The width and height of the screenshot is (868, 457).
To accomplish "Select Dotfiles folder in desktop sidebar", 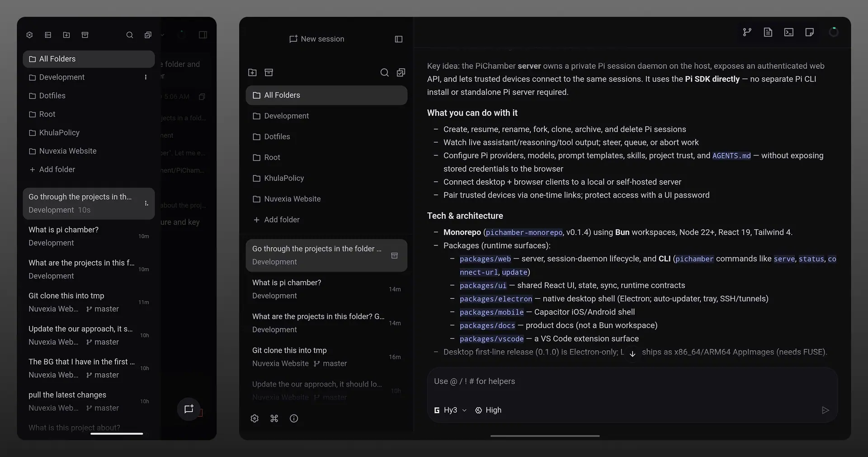I will pyautogui.click(x=326, y=137).
